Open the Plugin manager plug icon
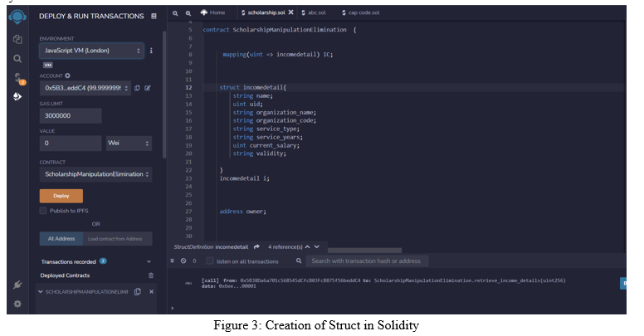Viewport: 644px width, 336px height. (17, 285)
